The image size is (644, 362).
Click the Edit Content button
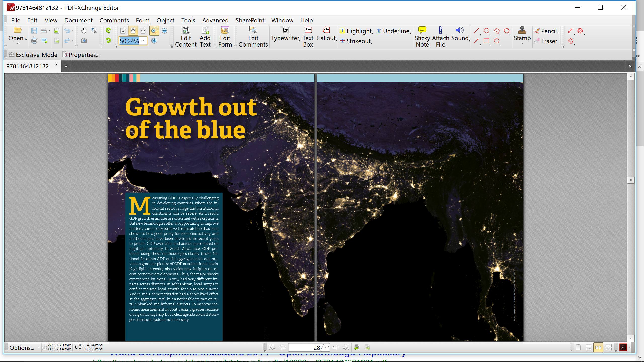point(186,37)
